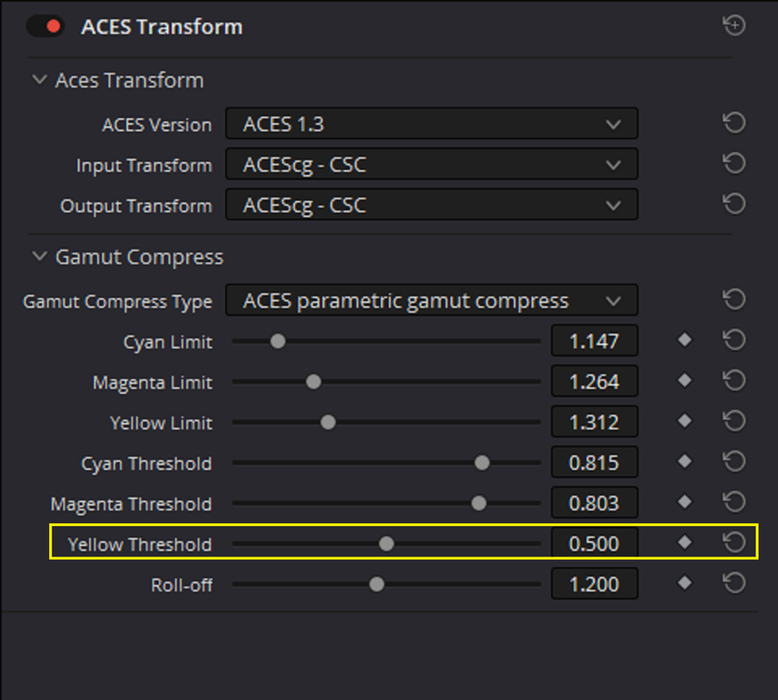778x700 pixels.
Task: Add keyframe for Magenta Limit
Action: [x=684, y=381]
